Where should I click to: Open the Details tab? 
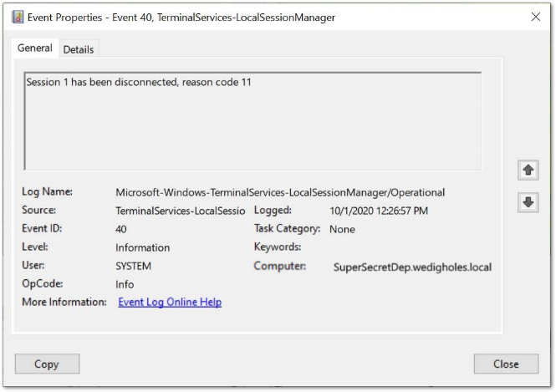tap(79, 49)
